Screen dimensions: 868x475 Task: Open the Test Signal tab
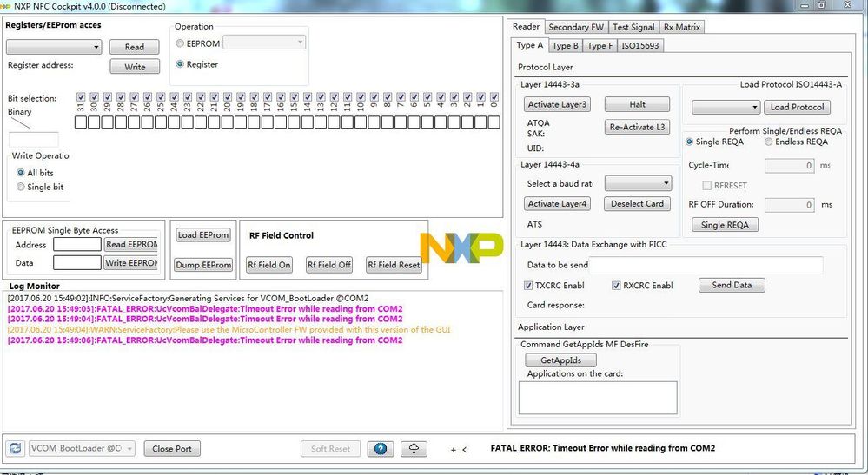633,27
